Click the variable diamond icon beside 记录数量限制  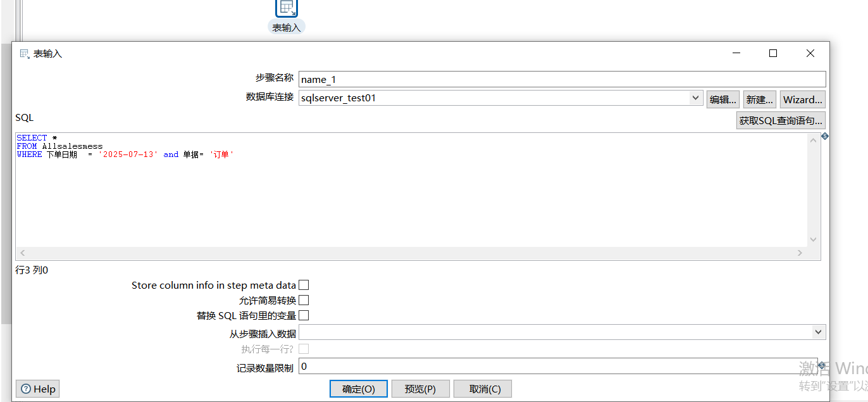tap(821, 365)
